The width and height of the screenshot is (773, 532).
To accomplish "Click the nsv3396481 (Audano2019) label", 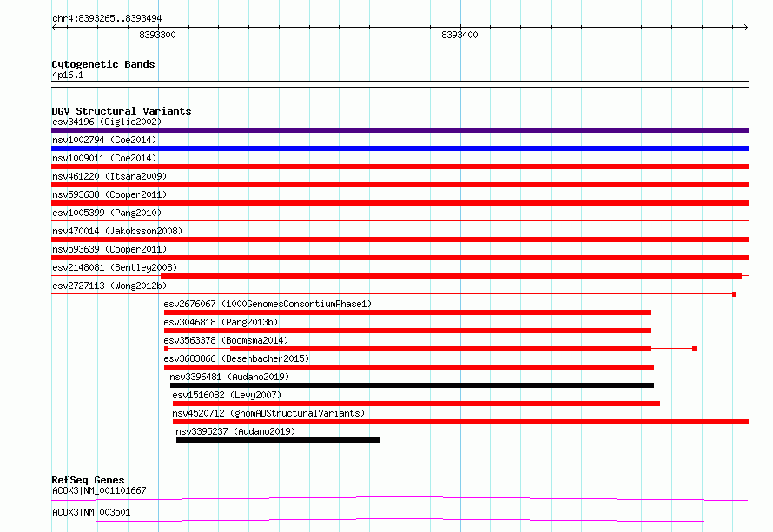I will pos(229,377).
